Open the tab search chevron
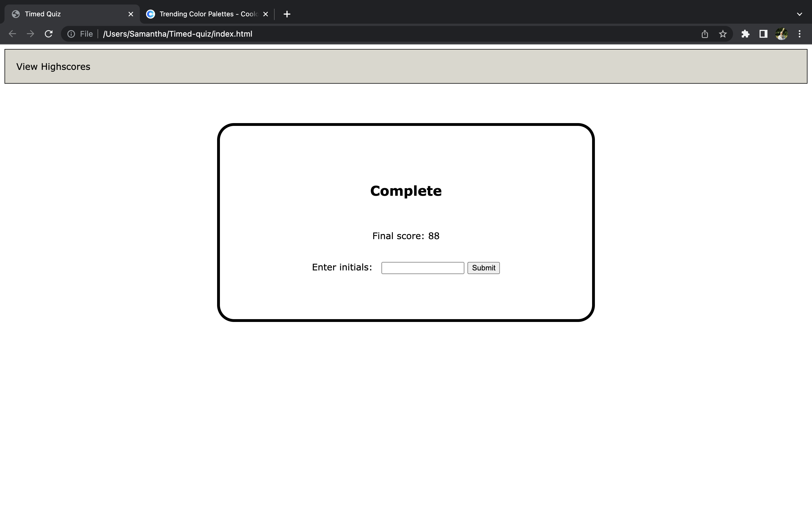 [x=800, y=14]
